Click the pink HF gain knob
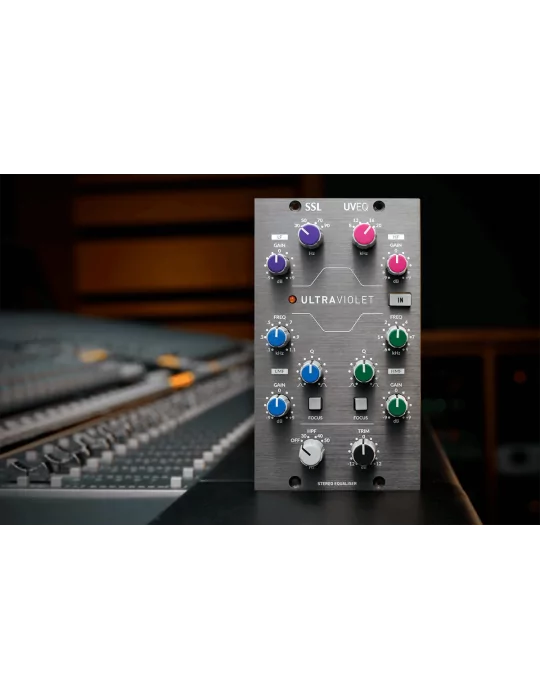 coord(396,264)
